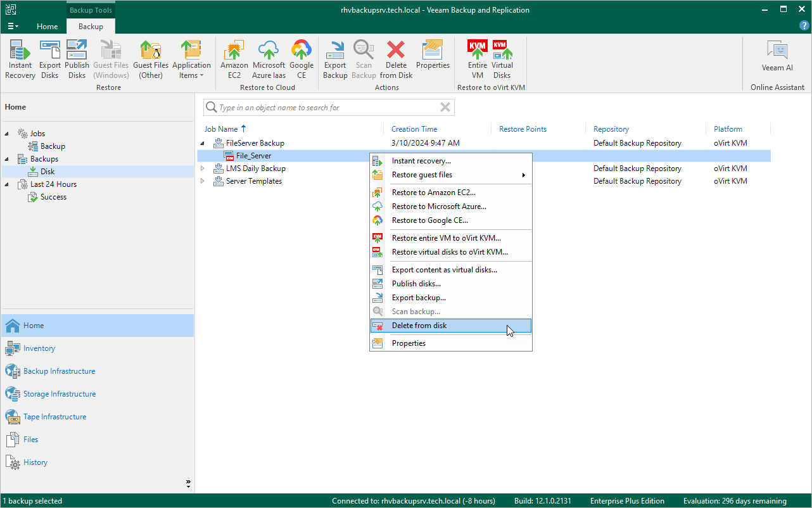
Task: Open the Files view
Action: 98,440
